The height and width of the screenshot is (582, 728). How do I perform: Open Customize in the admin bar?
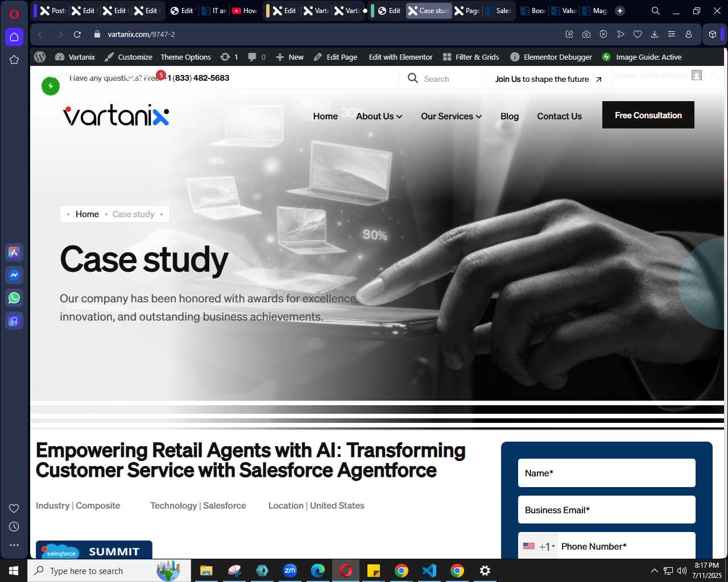[x=128, y=57]
